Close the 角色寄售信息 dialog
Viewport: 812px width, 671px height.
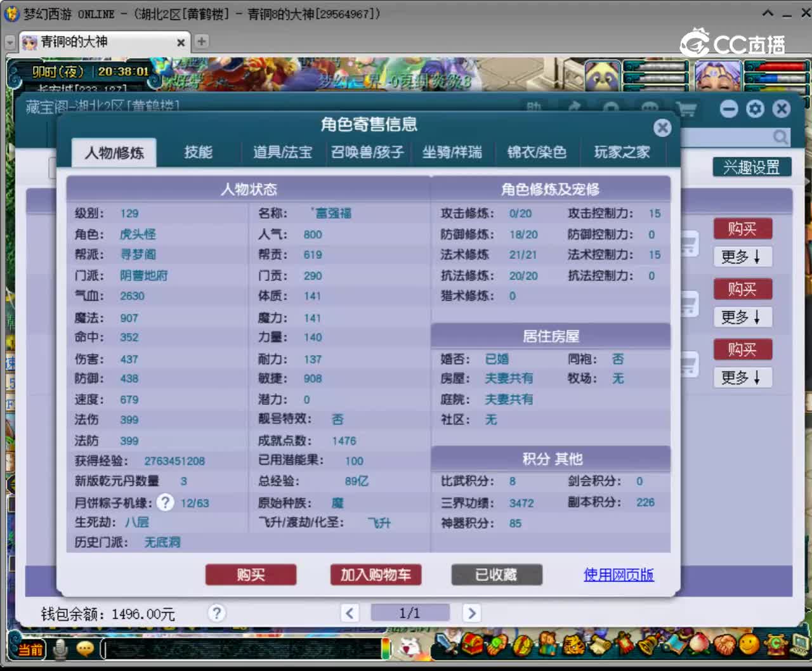(662, 128)
